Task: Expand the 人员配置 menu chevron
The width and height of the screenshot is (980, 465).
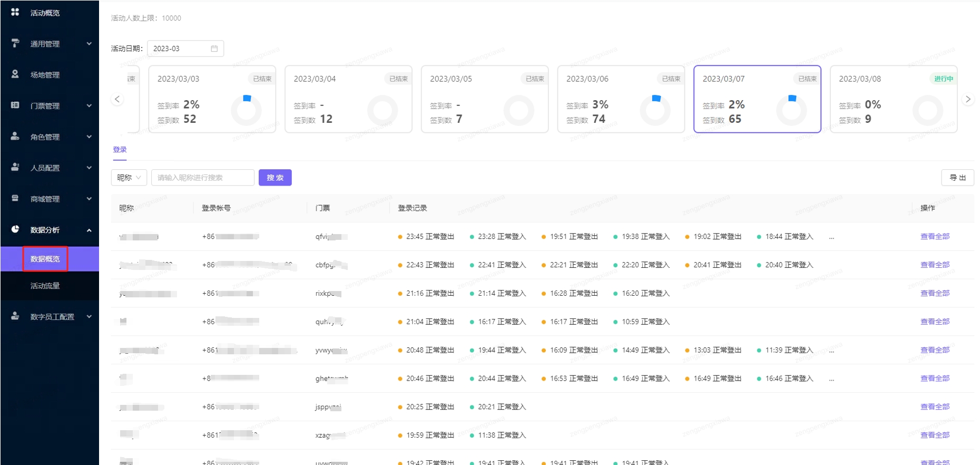Action: pos(89,168)
